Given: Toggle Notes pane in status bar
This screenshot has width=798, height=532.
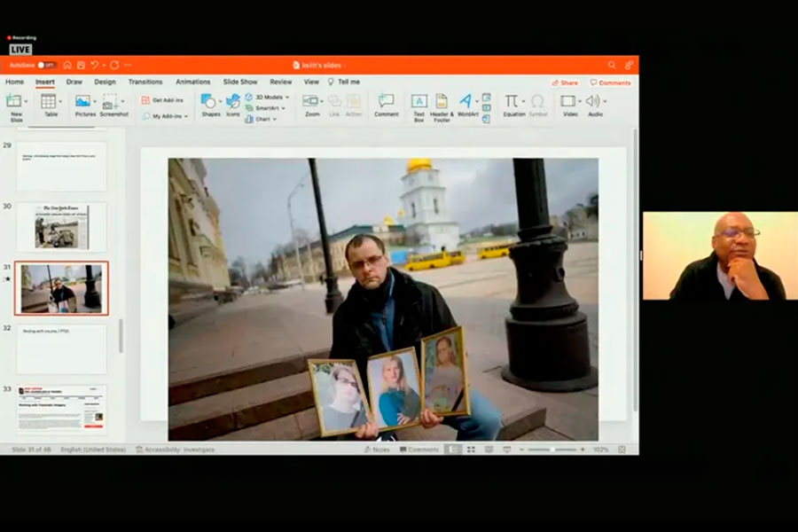Looking at the screenshot, I should [x=377, y=450].
